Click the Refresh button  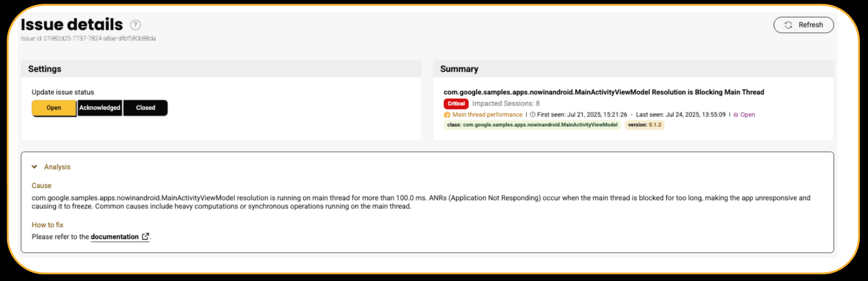pyautogui.click(x=803, y=25)
